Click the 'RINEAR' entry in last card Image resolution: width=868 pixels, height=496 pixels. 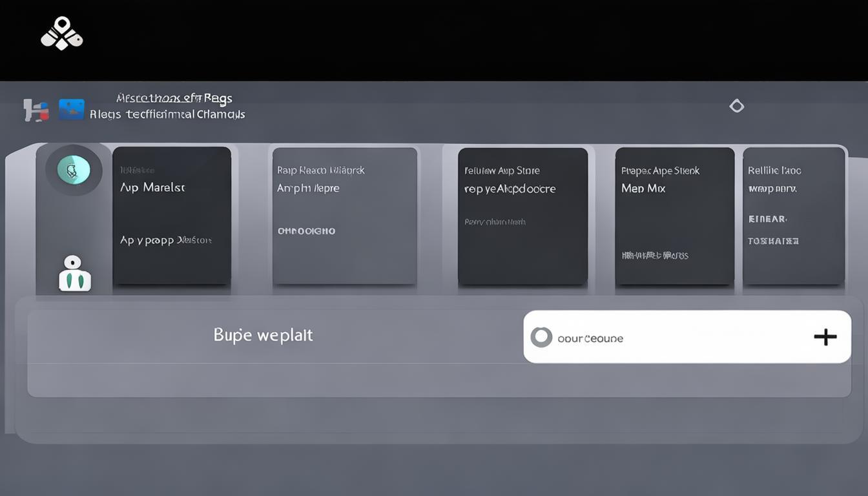point(767,220)
